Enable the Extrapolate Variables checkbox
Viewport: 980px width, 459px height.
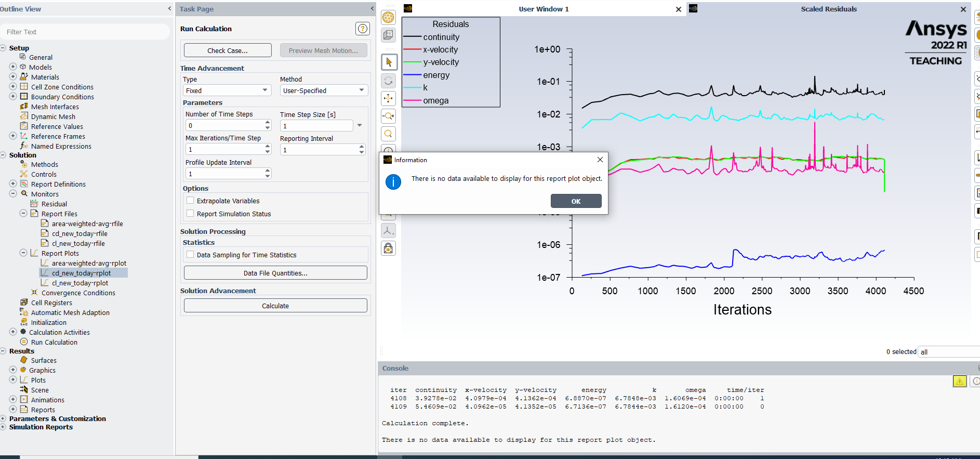pyautogui.click(x=190, y=201)
